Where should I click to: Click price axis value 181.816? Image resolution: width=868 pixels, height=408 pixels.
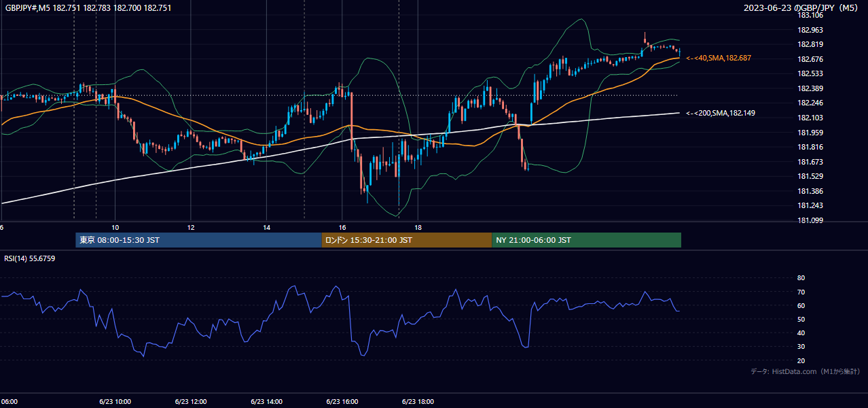[x=810, y=147]
